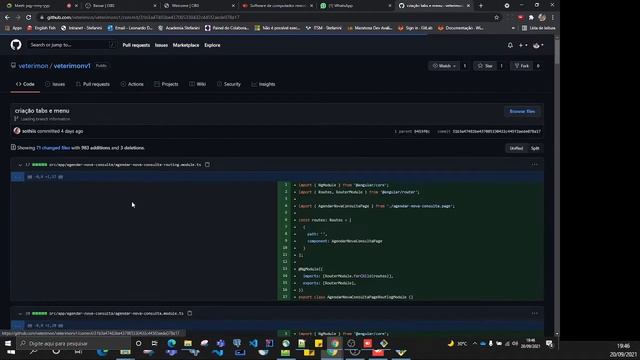Expand hidden lines in first diff hunk
Image resolution: width=640 pixels, height=360 pixels.
pyautogui.click(x=18, y=177)
